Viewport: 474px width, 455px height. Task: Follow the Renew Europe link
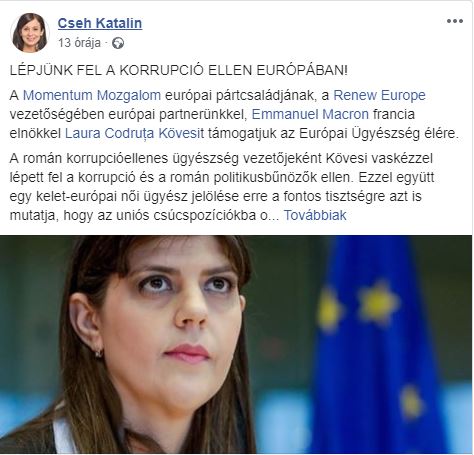point(379,95)
